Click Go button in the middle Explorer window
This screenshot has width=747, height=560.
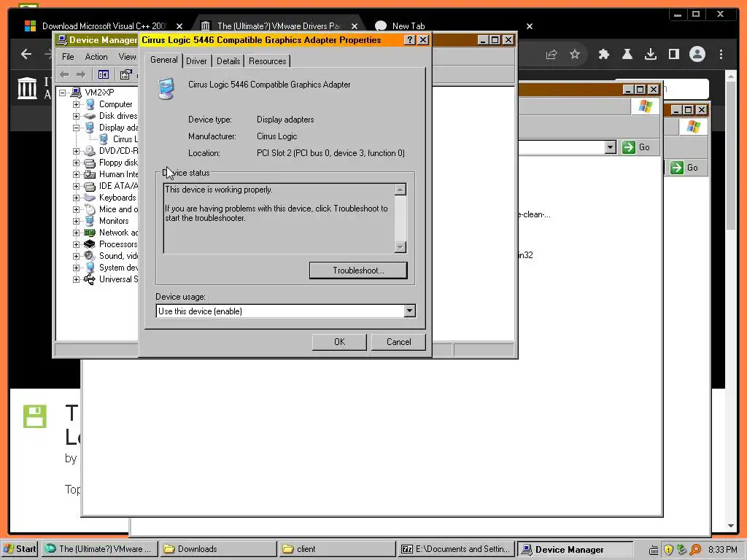point(636,147)
